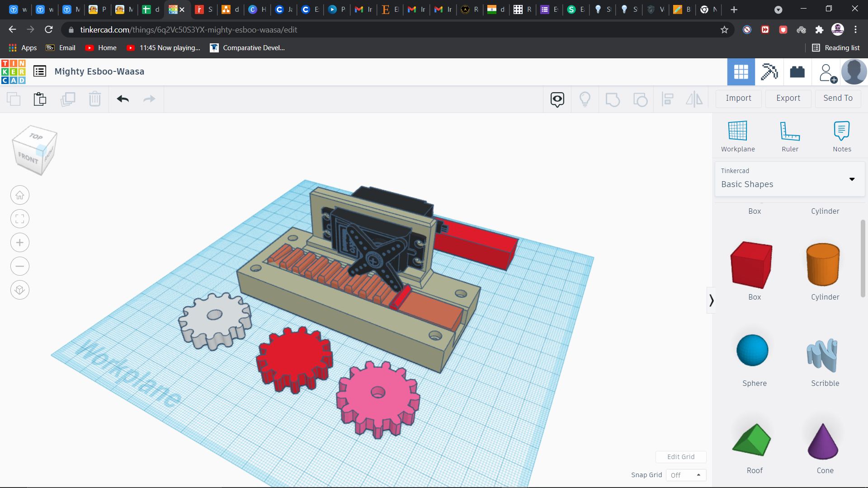The image size is (868, 488).
Task: Open Blocks mode pickaxe icon
Action: pos(769,72)
